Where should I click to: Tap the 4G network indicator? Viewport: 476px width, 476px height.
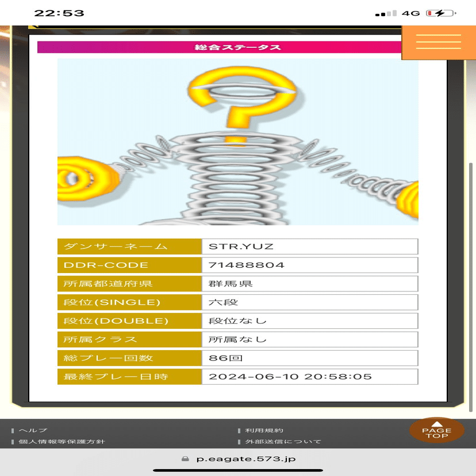pyautogui.click(x=410, y=13)
